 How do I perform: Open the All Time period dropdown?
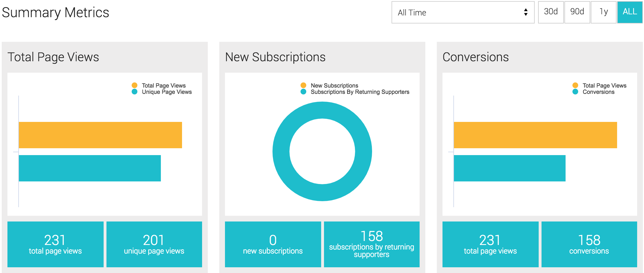click(463, 12)
